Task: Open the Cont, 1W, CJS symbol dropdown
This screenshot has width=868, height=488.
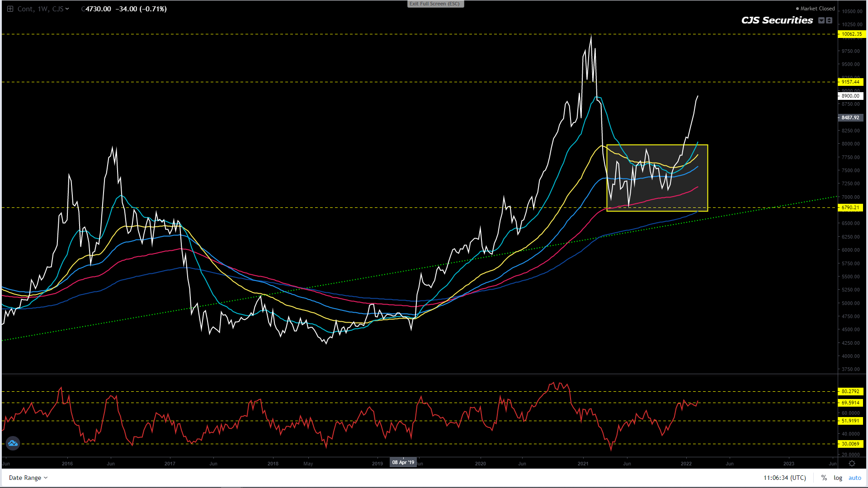Action: click(x=43, y=9)
